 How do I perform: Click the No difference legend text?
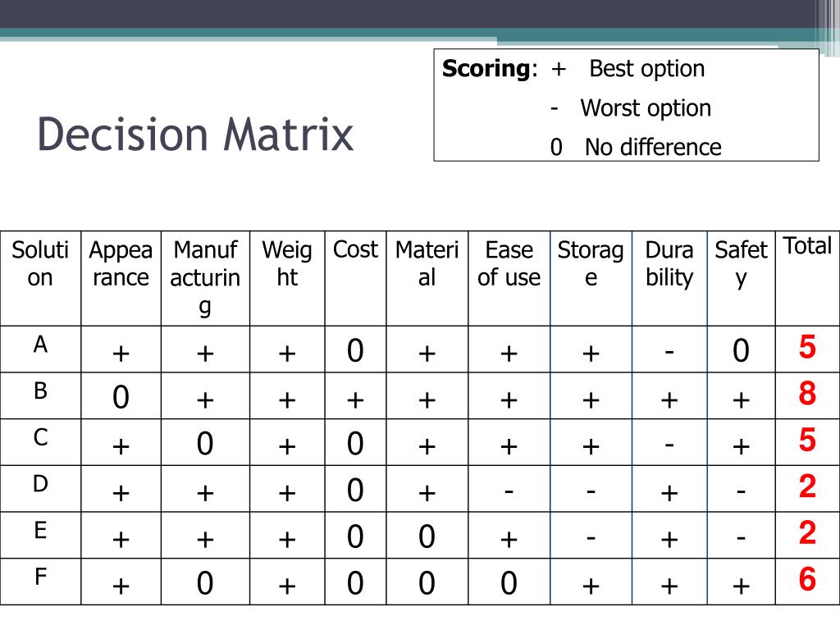pyautogui.click(x=653, y=147)
